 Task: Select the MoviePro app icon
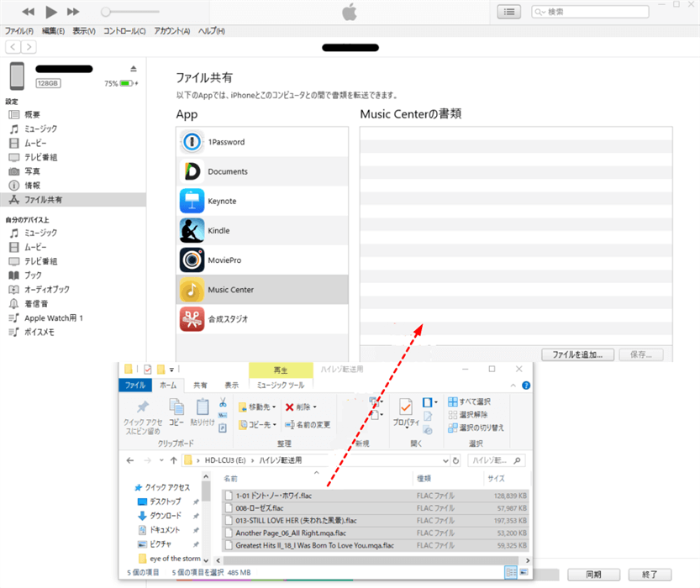[192, 260]
